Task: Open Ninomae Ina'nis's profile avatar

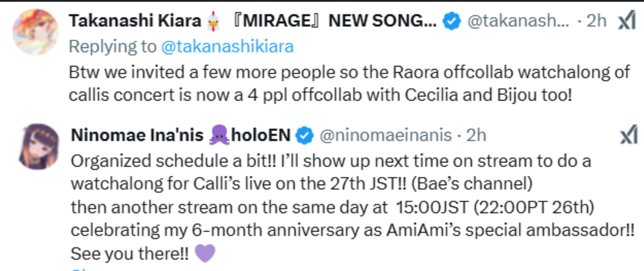Action: point(38,147)
